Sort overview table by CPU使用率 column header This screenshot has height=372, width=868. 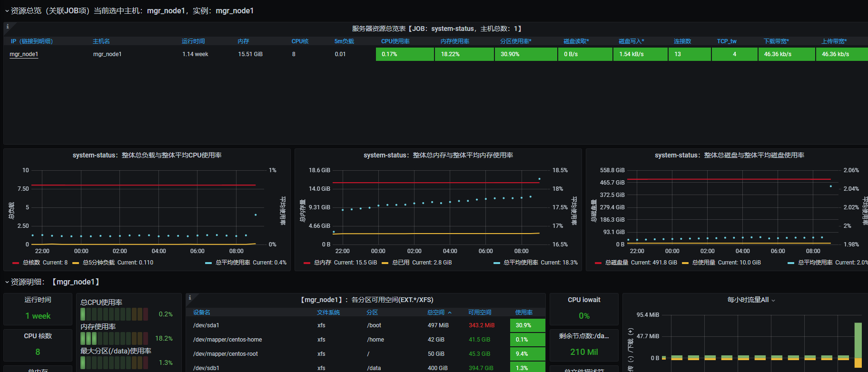[395, 41]
